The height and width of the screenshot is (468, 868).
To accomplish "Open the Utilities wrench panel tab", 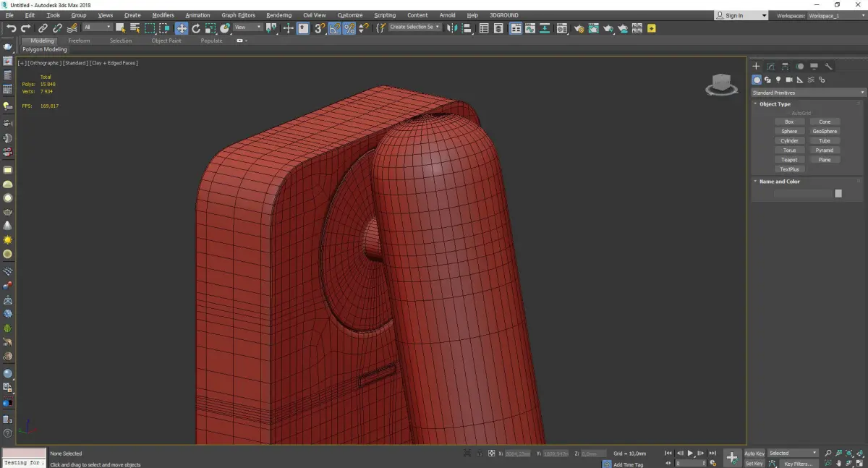I will [x=829, y=67].
